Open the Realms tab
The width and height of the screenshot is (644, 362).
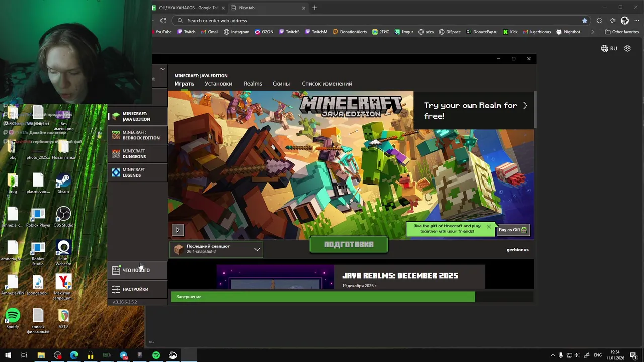pyautogui.click(x=253, y=84)
